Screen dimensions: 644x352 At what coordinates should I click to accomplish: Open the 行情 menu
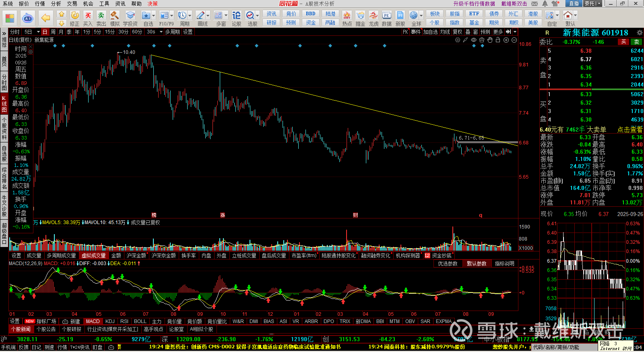40,4
